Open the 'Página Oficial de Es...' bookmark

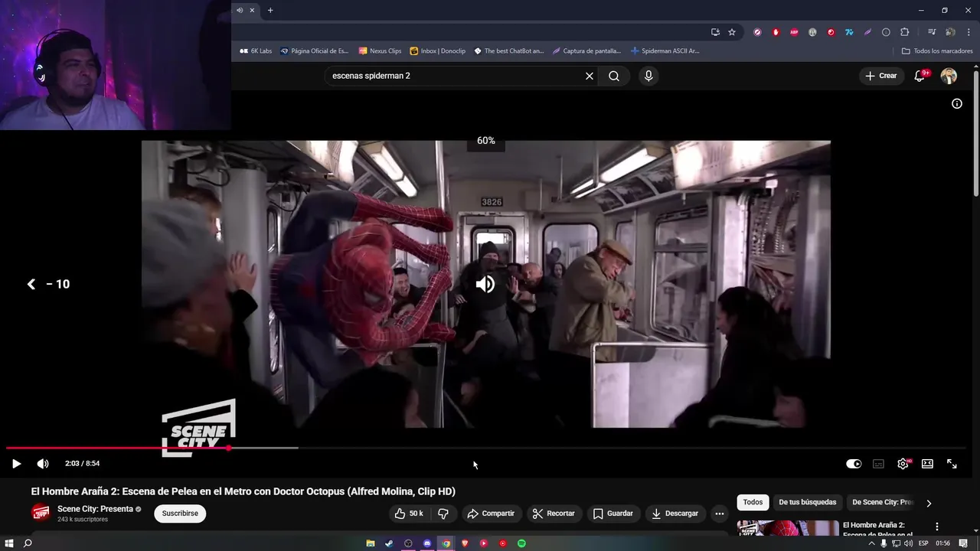pyautogui.click(x=314, y=51)
